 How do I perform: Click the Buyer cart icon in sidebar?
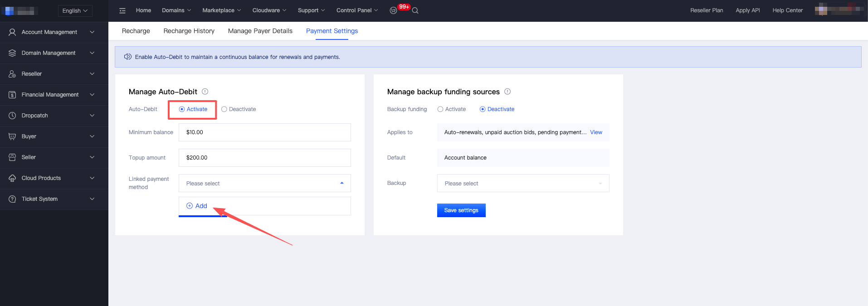coord(12,136)
